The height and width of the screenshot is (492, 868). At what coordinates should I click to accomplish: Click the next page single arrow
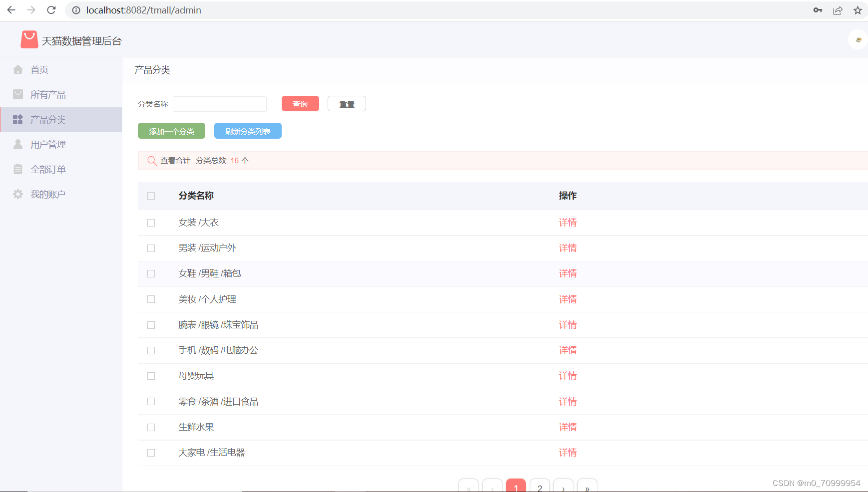click(x=563, y=486)
